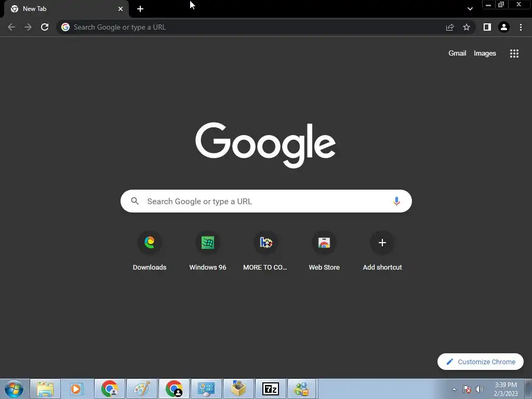532x399 pixels.
Task: Open the two-people icon on taskbar
Action: pos(302,389)
